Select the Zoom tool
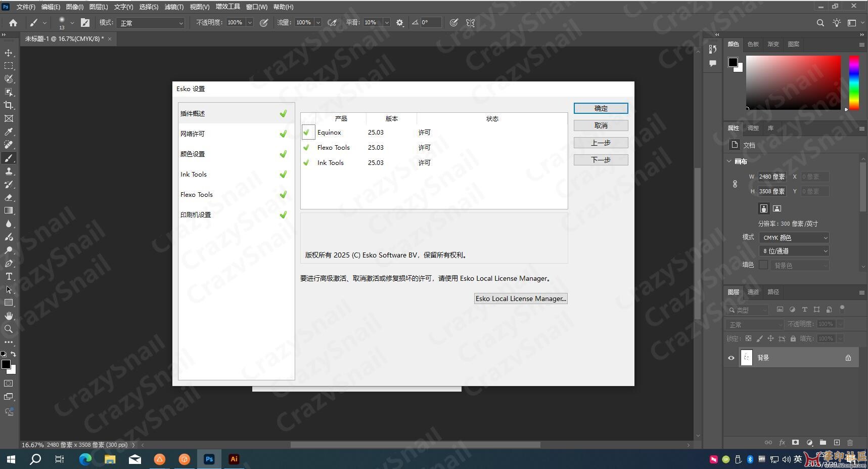The width and height of the screenshot is (868, 469). pyautogui.click(x=9, y=329)
